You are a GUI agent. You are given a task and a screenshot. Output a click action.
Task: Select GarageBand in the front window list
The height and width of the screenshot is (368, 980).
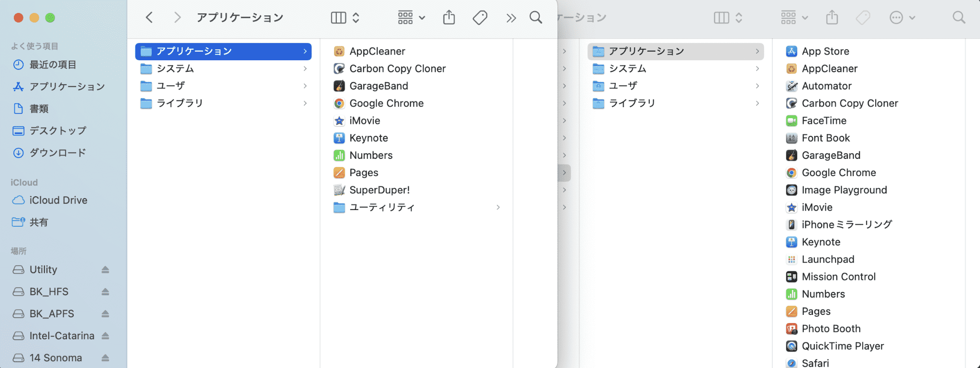370,86
